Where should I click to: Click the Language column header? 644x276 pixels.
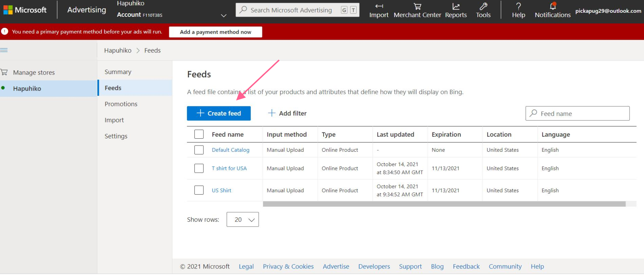click(x=556, y=135)
